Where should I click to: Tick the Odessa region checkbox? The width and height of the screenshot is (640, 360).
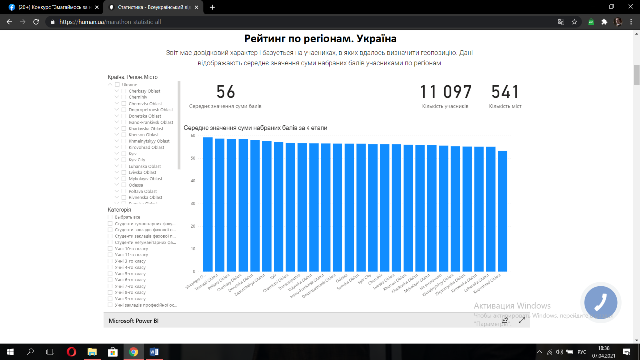(x=124, y=185)
